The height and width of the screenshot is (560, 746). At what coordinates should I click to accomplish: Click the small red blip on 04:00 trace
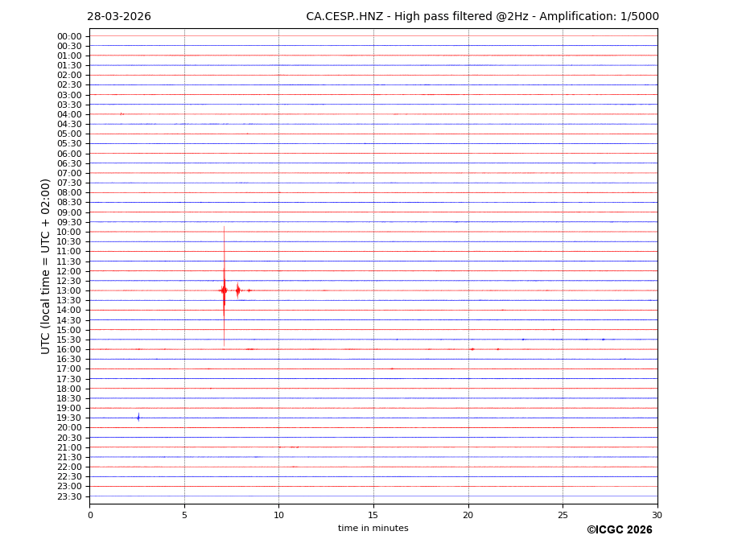coord(122,113)
